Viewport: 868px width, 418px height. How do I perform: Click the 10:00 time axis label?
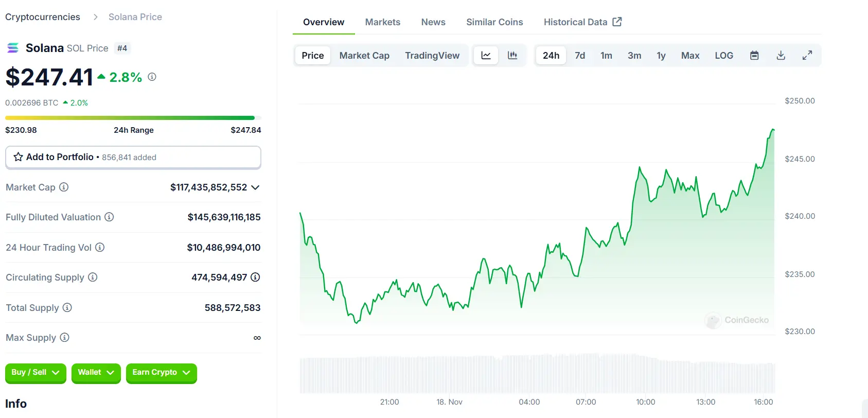click(x=645, y=402)
